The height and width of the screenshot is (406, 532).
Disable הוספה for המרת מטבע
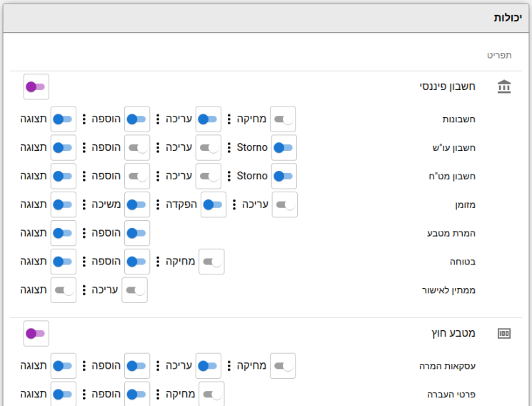tap(137, 234)
